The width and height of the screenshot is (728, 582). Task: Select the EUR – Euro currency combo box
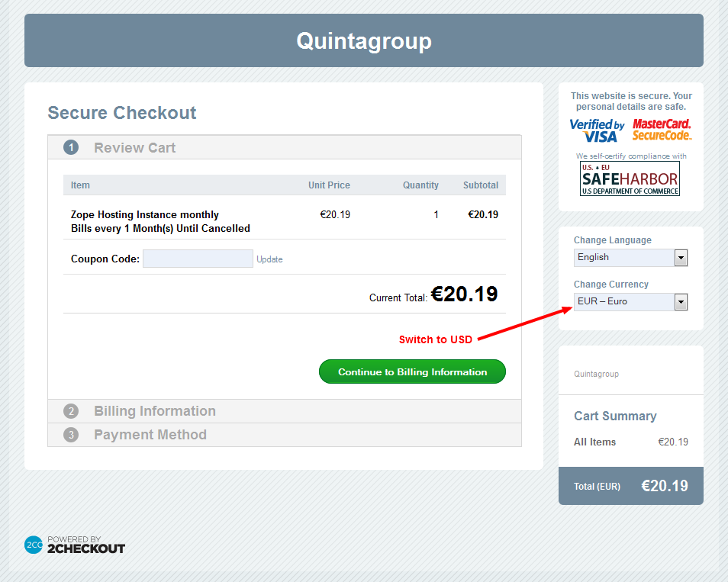pos(630,301)
